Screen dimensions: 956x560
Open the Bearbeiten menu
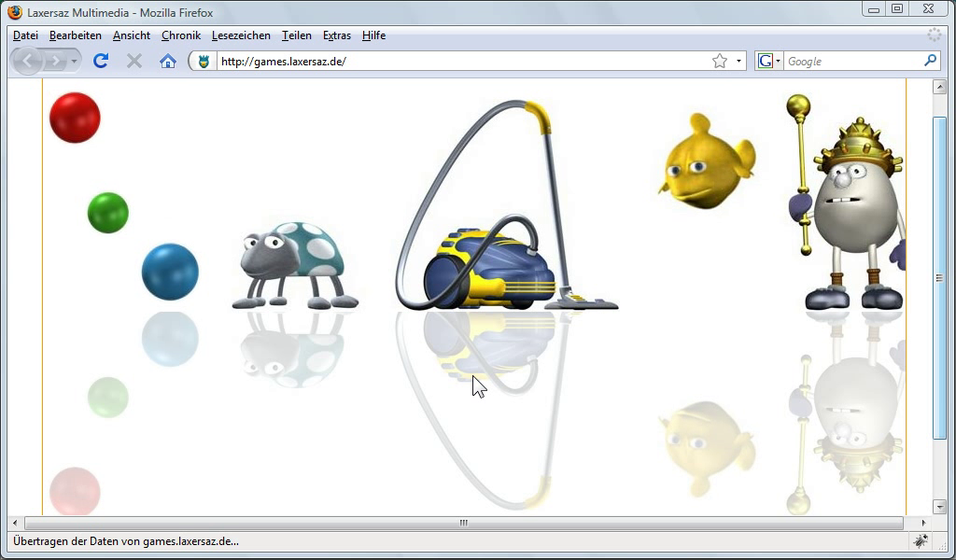point(76,35)
